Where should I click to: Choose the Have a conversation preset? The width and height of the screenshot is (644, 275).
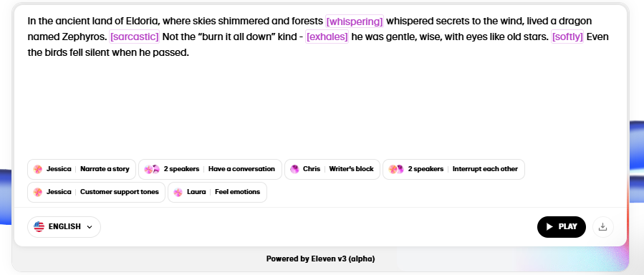pyautogui.click(x=210, y=169)
